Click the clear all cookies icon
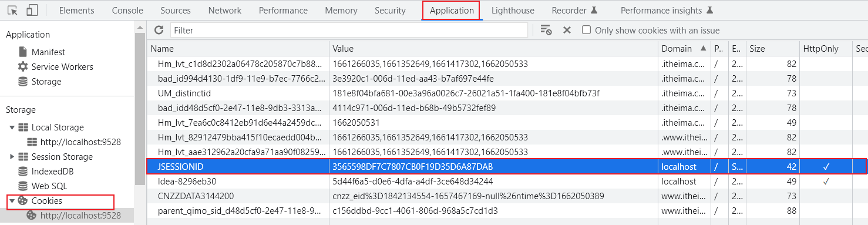 click(x=546, y=30)
